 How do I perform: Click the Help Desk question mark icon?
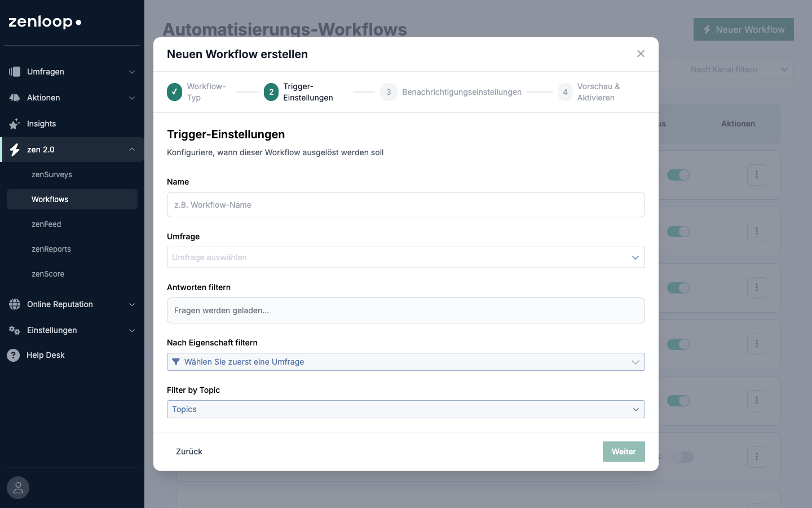(x=14, y=355)
